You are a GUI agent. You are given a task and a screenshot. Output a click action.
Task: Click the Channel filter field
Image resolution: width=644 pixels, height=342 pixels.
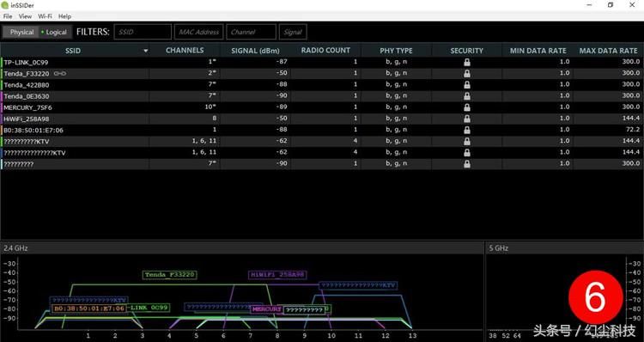251,32
